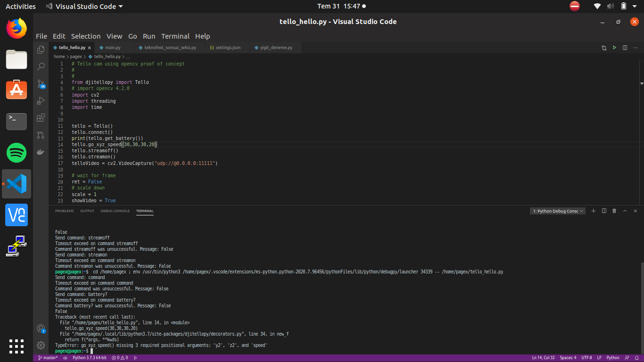Open the Extensions view

click(x=41, y=118)
